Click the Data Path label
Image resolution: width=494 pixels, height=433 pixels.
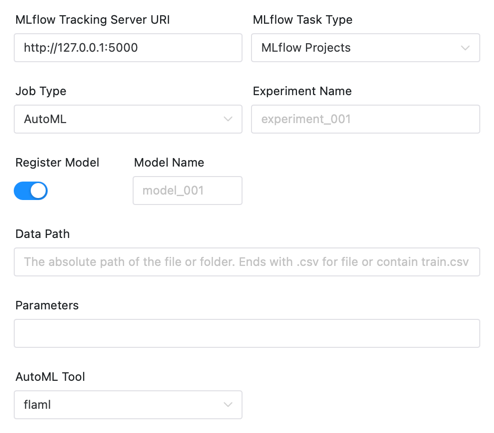(42, 234)
